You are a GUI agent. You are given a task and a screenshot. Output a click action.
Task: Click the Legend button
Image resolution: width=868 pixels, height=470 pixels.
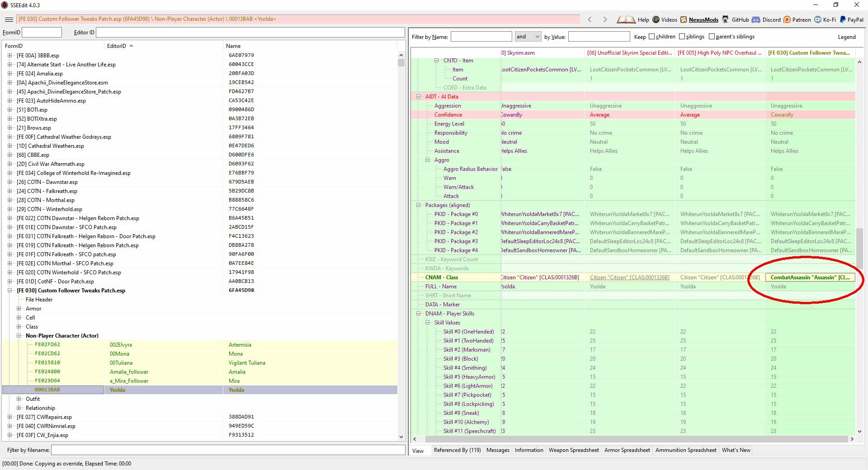tap(847, 37)
